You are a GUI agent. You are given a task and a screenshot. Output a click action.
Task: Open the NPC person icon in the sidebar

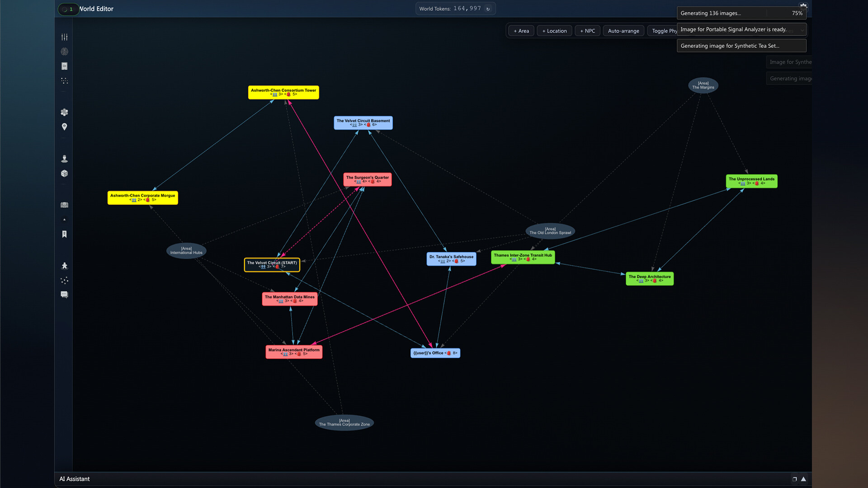64,158
